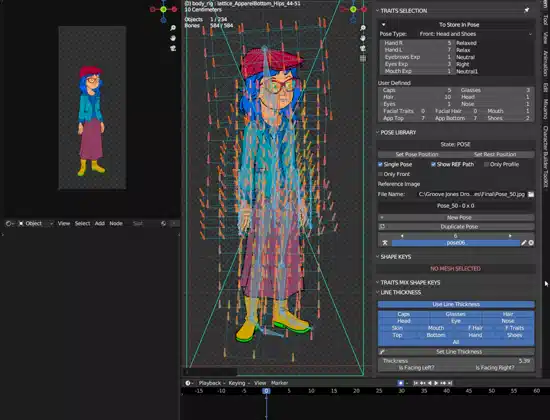Image resolution: width=550 pixels, height=420 pixels.
Task: Click Set Line Thickness button
Action: coord(456,352)
